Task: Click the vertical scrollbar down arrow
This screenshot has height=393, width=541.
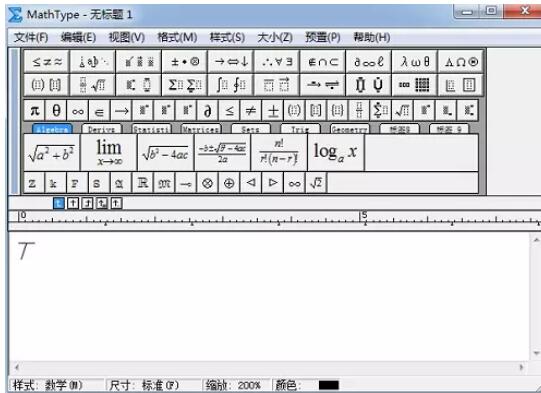Action: [536, 353]
